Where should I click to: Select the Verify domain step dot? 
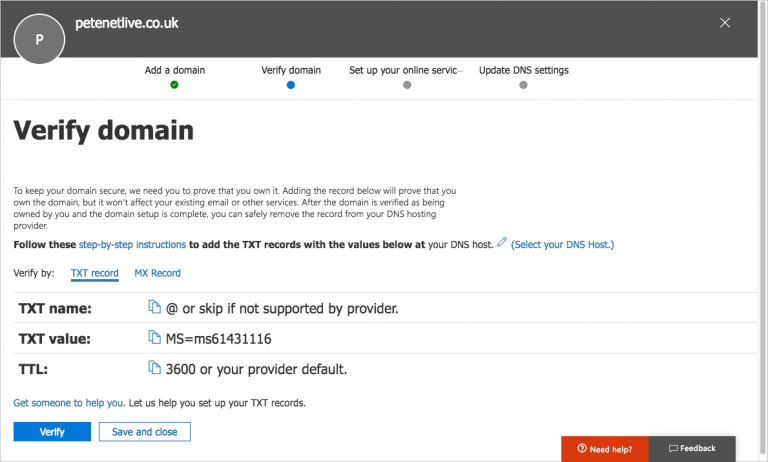tap(291, 85)
